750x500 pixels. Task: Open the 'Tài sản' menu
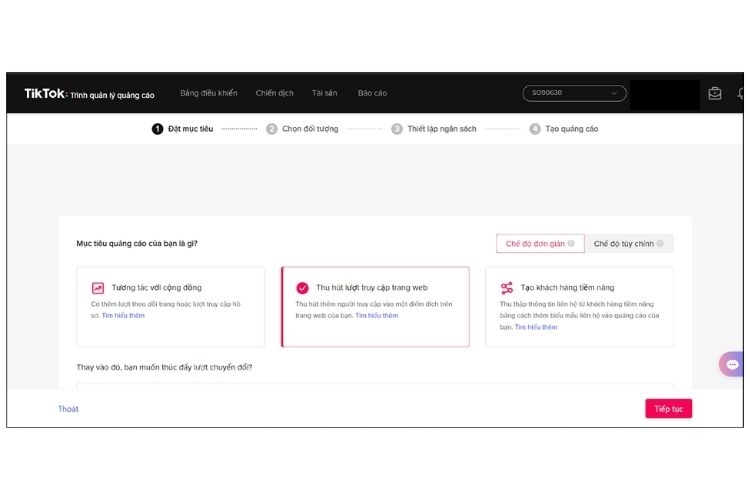point(324,93)
